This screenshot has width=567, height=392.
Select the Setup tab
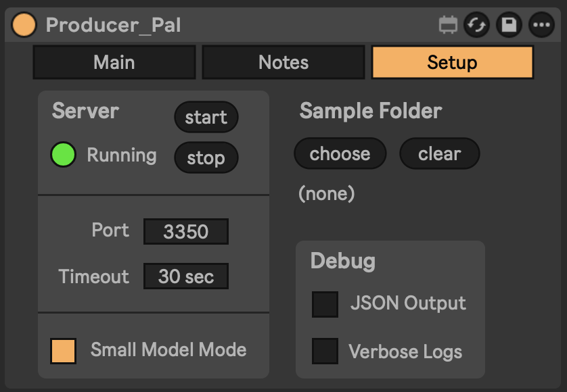click(x=452, y=62)
